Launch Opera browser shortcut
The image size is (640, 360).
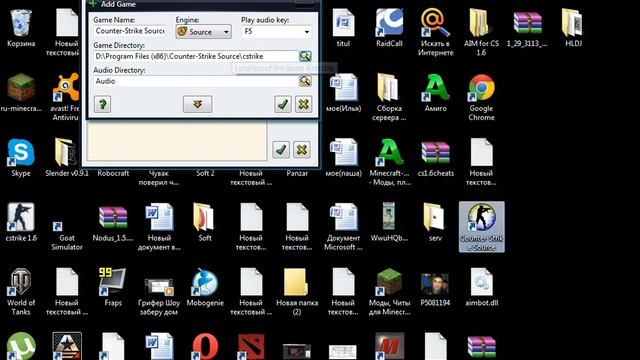[x=205, y=347]
